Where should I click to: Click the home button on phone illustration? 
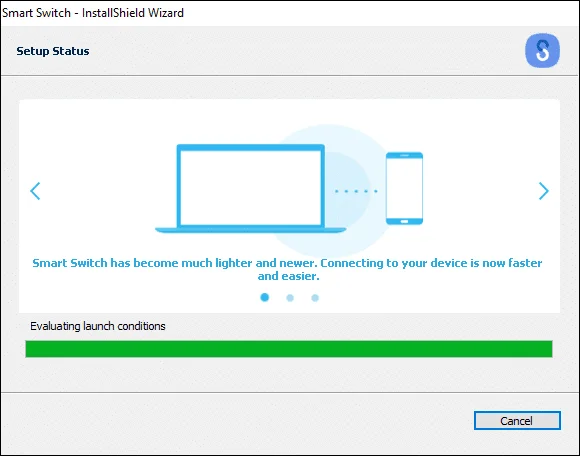click(404, 221)
